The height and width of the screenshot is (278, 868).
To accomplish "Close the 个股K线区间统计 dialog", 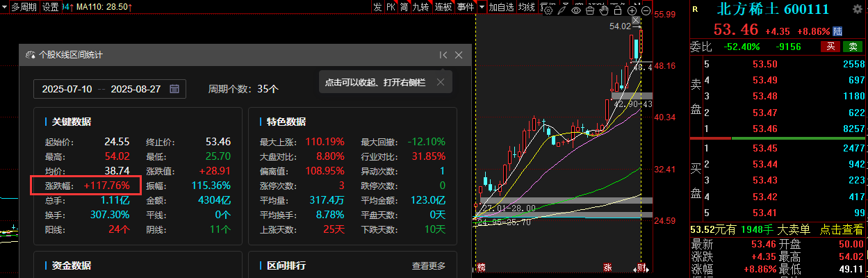I will coord(459,55).
